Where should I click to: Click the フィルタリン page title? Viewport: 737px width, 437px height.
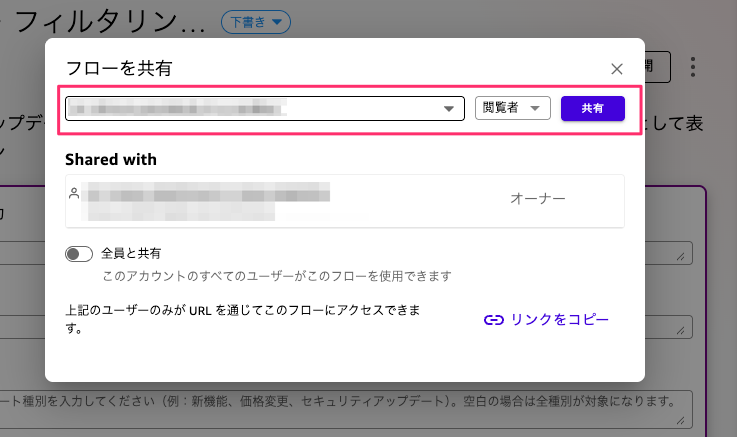pos(110,21)
